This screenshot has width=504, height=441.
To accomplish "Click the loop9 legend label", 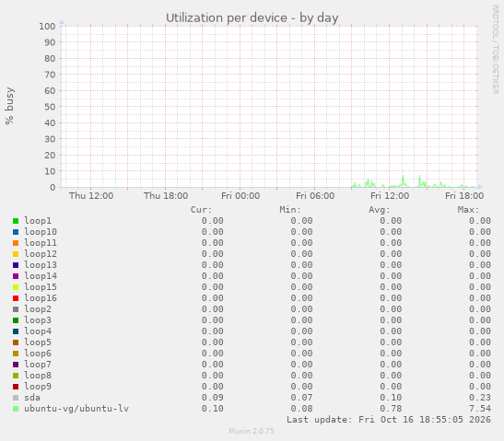I will 38,387.
